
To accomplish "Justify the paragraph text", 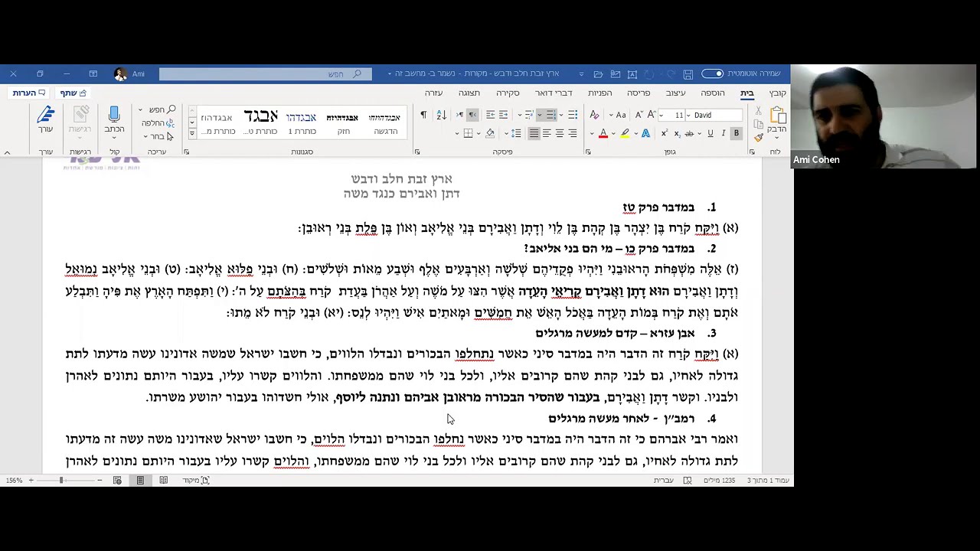I will pyautogui.click(x=534, y=133).
